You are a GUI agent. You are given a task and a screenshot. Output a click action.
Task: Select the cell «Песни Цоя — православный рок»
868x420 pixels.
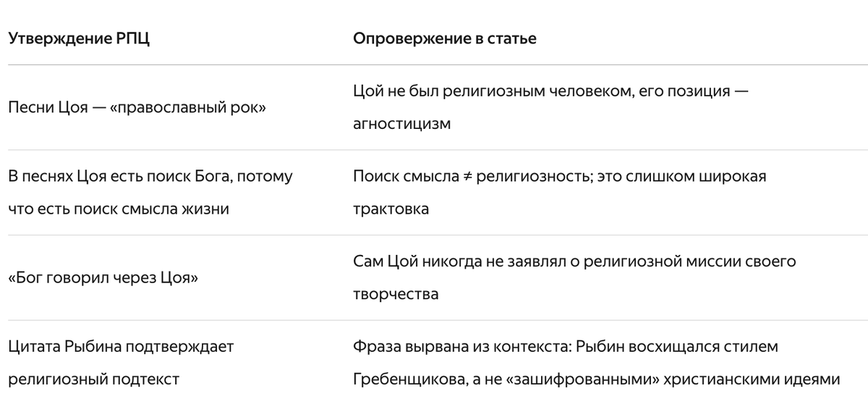click(x=137, y=109)
